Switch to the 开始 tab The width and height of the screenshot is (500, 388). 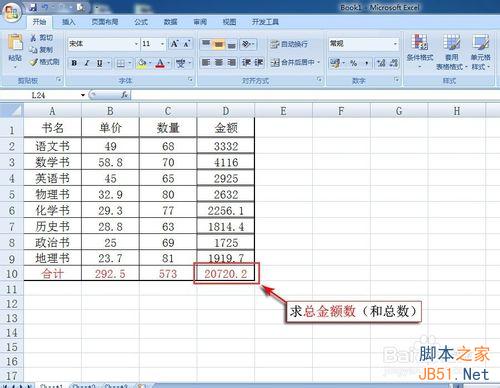tap(39, 22)
